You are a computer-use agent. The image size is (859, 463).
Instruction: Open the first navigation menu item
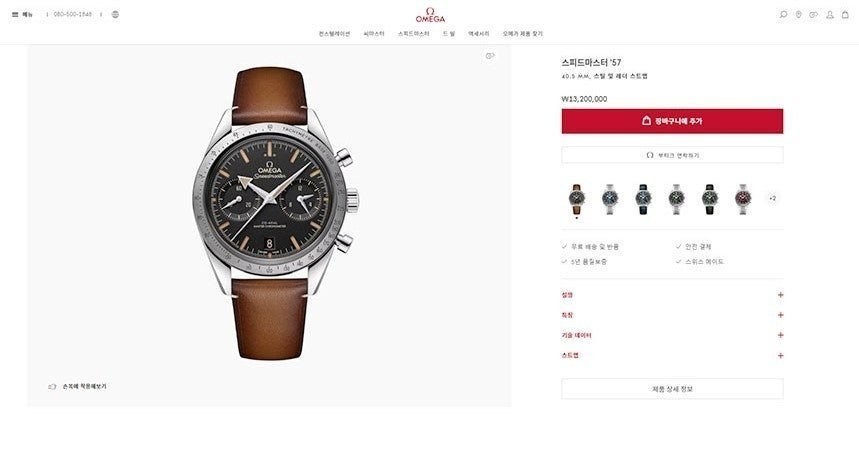334,34
